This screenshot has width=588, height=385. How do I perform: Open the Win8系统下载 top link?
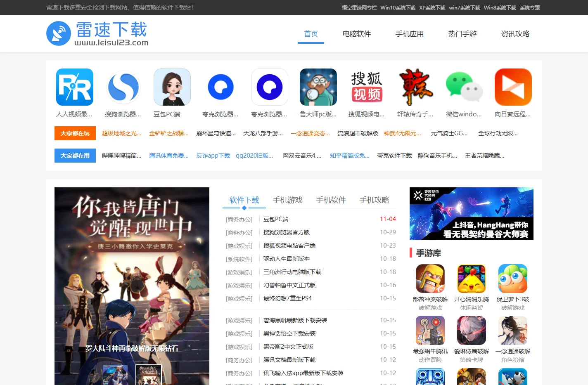click(x=500, y=7)
